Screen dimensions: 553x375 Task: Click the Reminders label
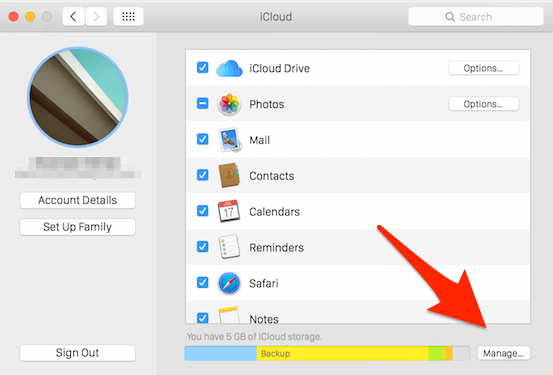click(276, 248)
